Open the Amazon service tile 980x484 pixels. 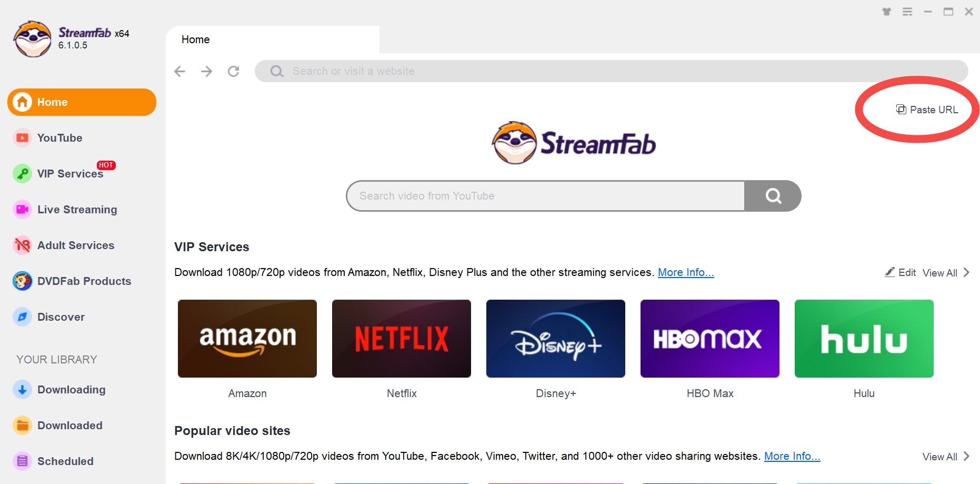coord(247,339)
